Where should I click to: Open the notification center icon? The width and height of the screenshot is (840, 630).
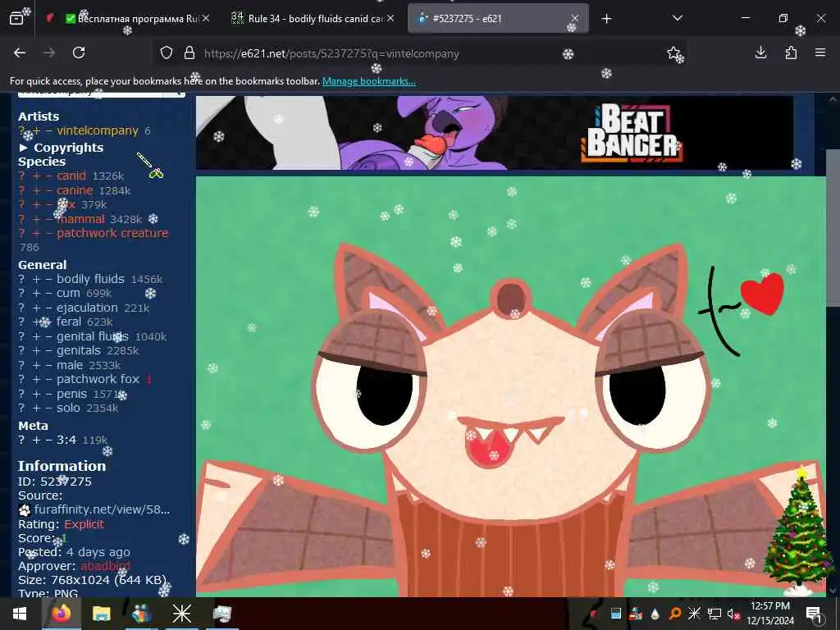[x=814, y=614]
